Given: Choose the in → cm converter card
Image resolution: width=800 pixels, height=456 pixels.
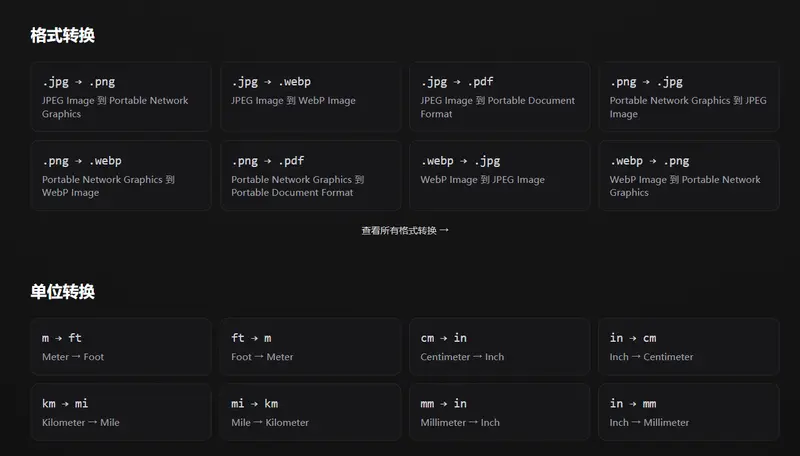Looking at the screenshot, I should point(688,346).
